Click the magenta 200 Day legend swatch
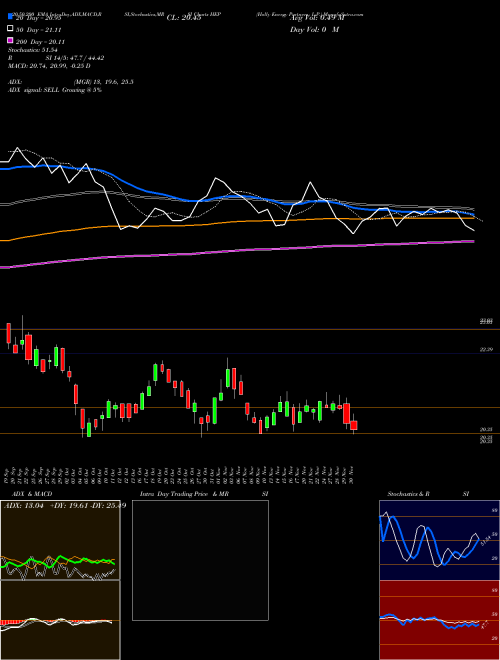The width and height of the screenshot is (500, 660). [11, 40]
